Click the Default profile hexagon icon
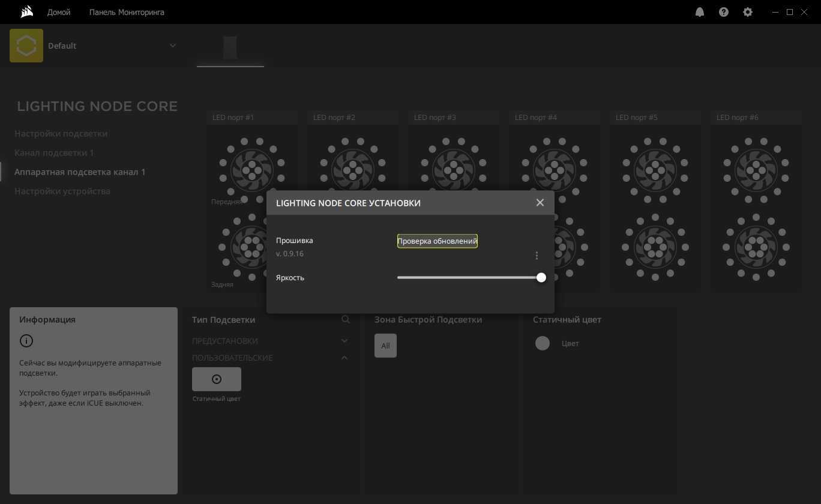The image size is (821, 504). 26,46
